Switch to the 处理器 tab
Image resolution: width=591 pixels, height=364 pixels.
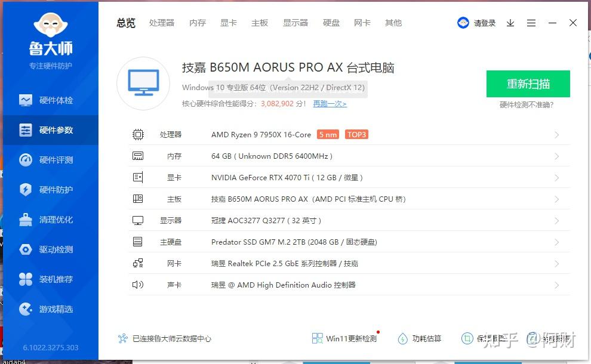[161, 23]
